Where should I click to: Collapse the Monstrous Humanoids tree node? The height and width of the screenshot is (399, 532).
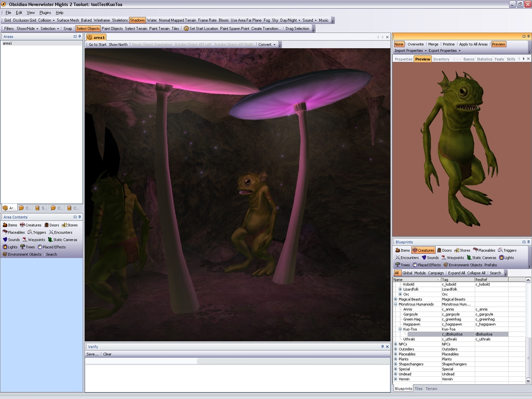click(x=396, y=304)
